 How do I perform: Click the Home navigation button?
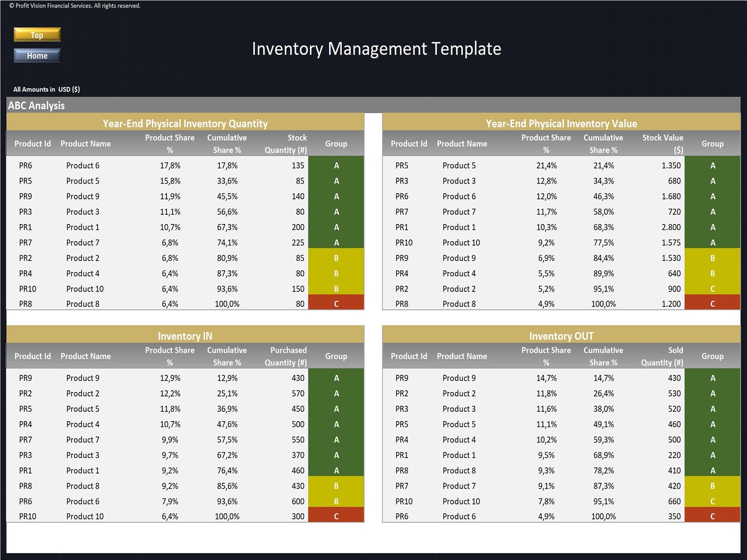click(x=37, y=55)
